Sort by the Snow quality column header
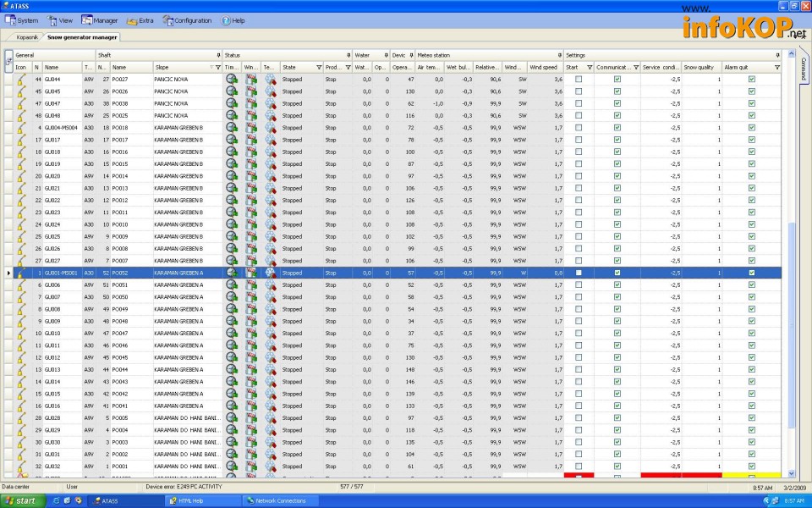 tap(701, 68)
